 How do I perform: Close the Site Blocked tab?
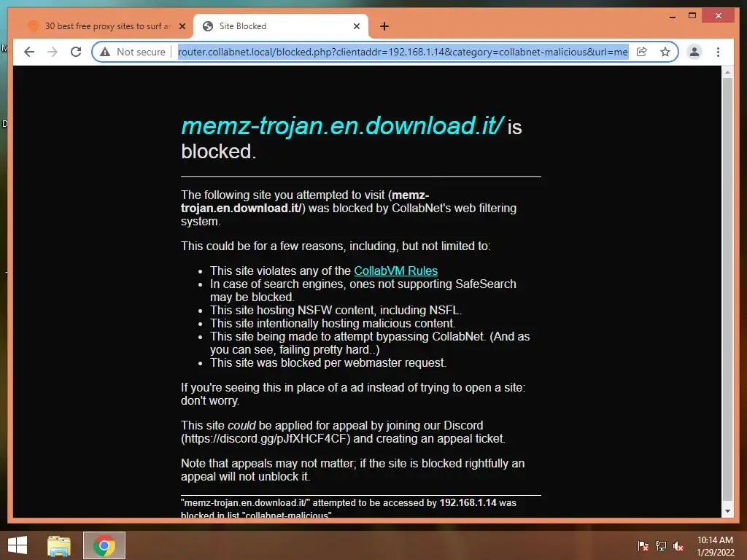click(x=356, y=26)
